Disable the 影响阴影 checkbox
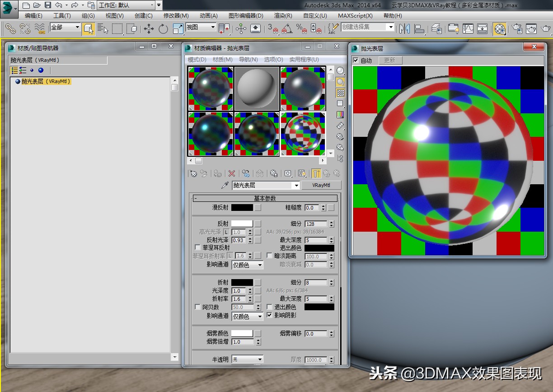 (269, 315)
